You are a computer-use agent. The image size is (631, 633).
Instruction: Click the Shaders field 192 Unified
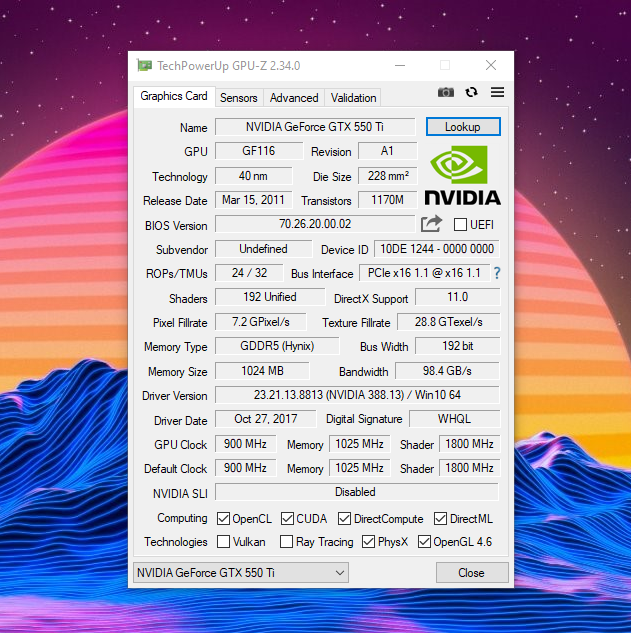pos(270,297)
